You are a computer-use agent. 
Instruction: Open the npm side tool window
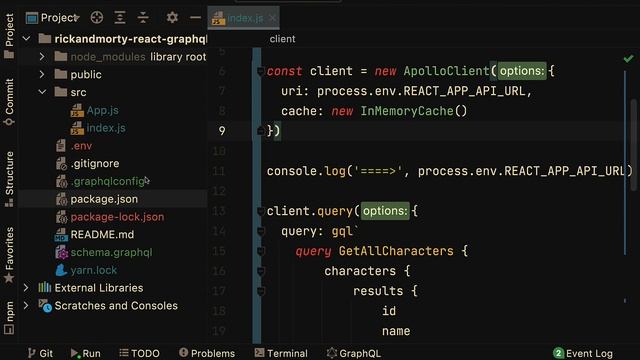coord(9,318)
